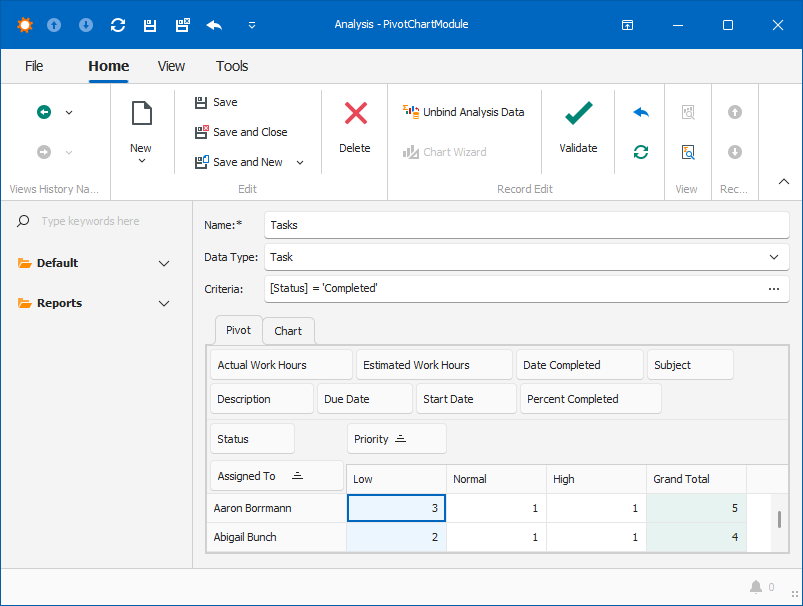
Task: Collapse the Default group in the sidebar
Action: [163, 263]
